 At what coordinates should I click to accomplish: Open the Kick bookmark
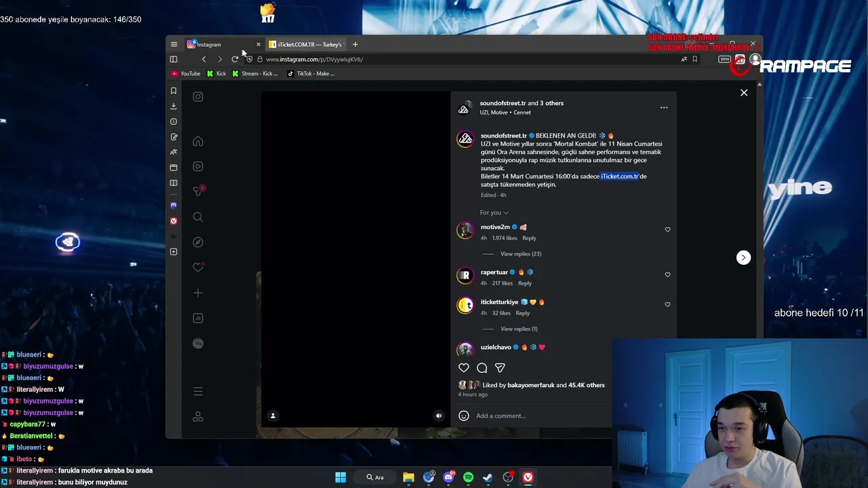tap(216, 73)
